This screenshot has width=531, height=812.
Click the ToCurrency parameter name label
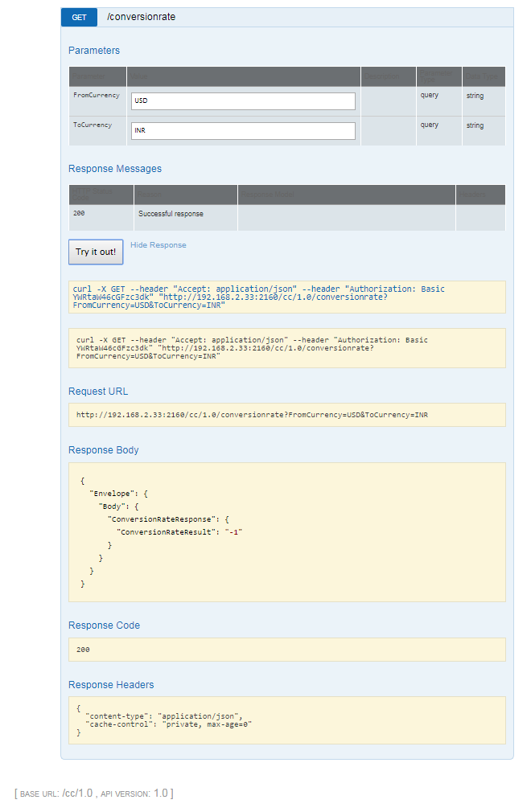click(x=93, y=125)
